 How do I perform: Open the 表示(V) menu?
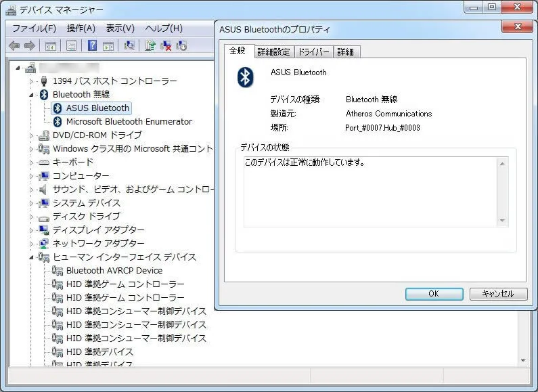[120, 28]
